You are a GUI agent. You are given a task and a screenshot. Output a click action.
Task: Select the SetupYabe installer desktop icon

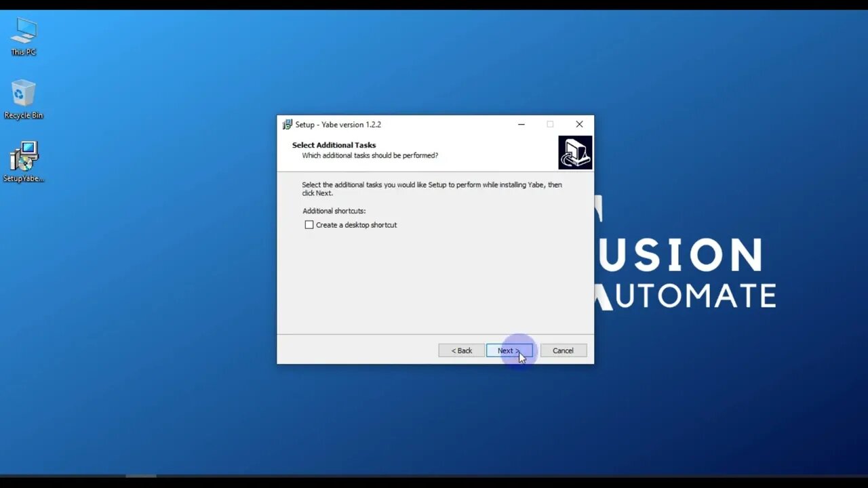pos(23,162)
